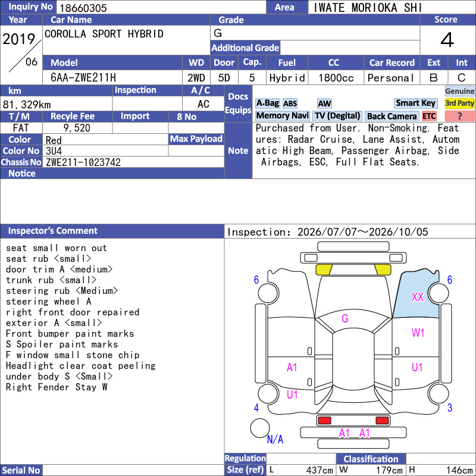
Task: Click the width 179cm value
Action: (389, 470)
